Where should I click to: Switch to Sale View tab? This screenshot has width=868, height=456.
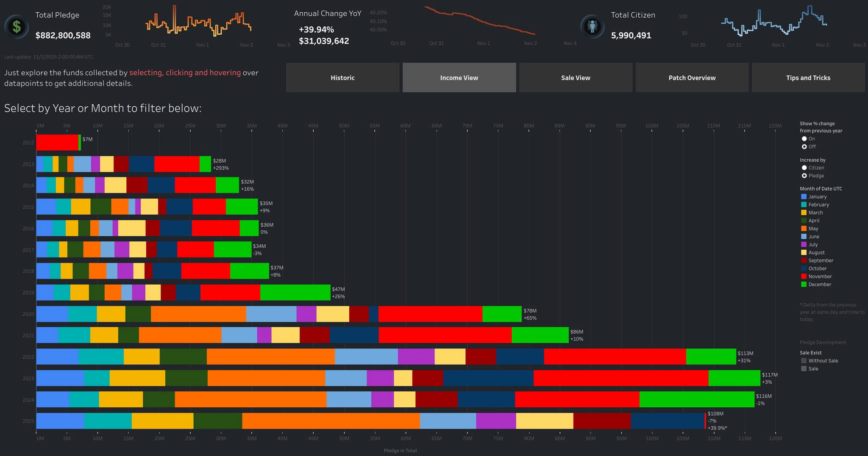(x=576, y=78)
